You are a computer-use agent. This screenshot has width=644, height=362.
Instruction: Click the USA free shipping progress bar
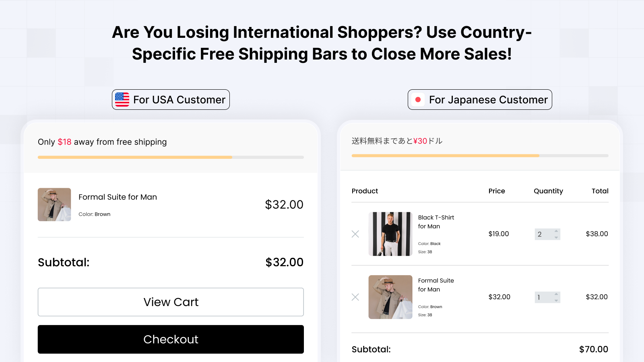171,157
